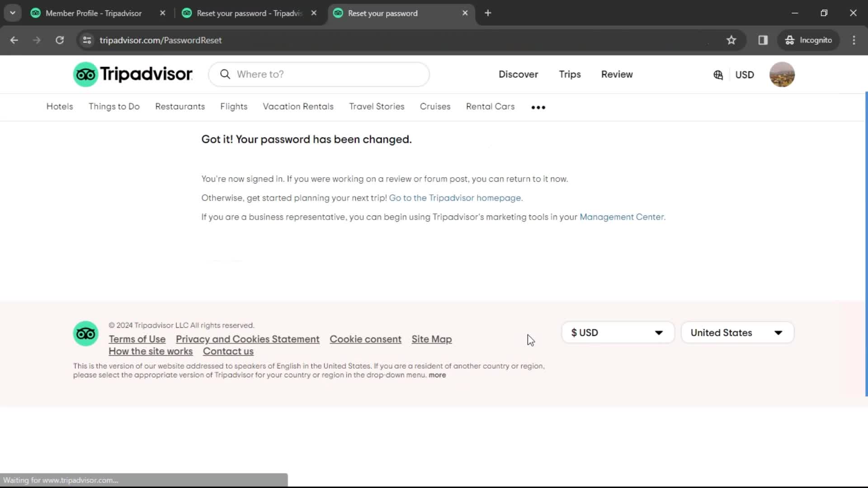Toggle the Review navigation tab
Image resolution: width=868 pixels, height=488 pixels.
pos(617,75)
